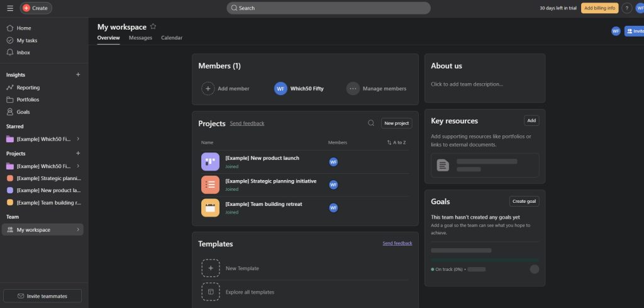This screenshot has height=308, width=644.
Task: Add a new project from sidebar plus
Action: click(x=78, y=153)
